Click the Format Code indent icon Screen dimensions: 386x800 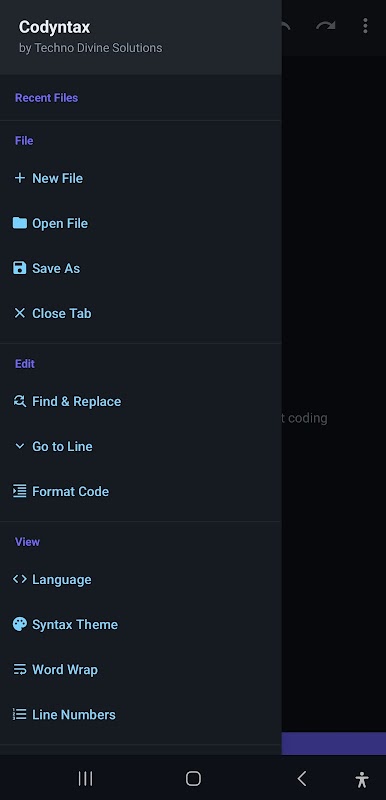[19, 491]
